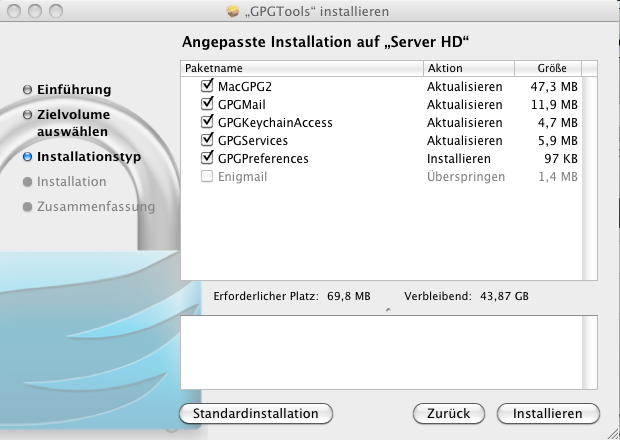This screenshot has width=620, height=440.
Task: Click the Größe column header
Action: (x=548, y=68)
